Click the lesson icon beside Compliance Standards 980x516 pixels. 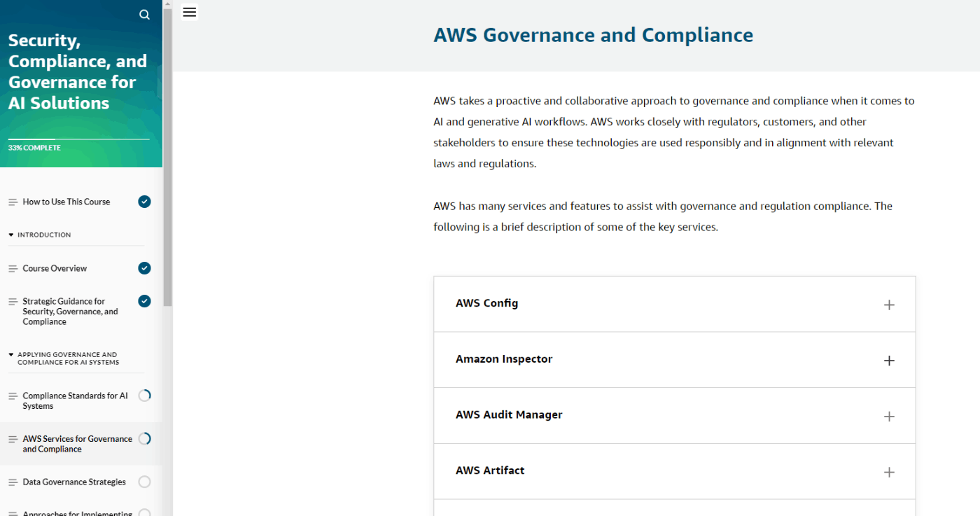pos(13,396)
